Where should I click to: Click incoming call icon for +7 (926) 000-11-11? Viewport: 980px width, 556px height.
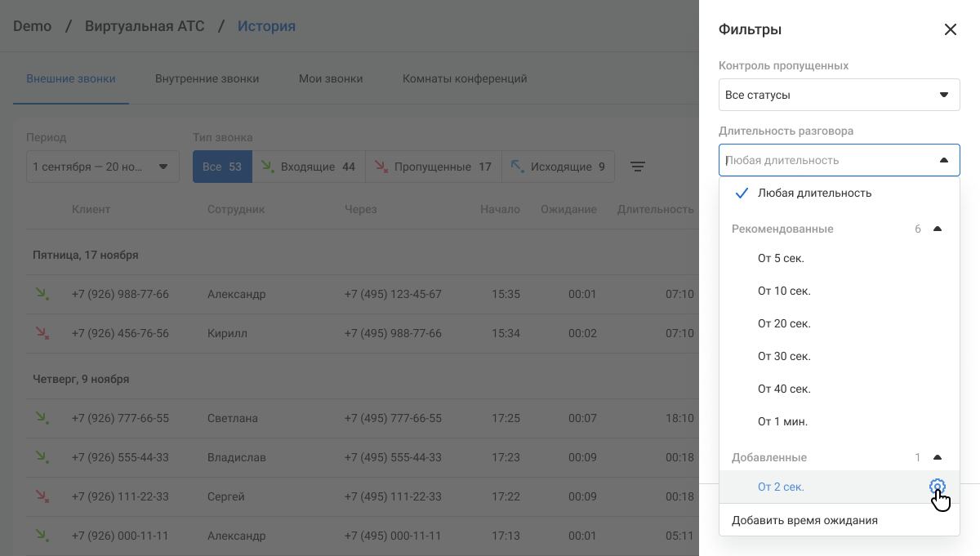pos(41,536)
